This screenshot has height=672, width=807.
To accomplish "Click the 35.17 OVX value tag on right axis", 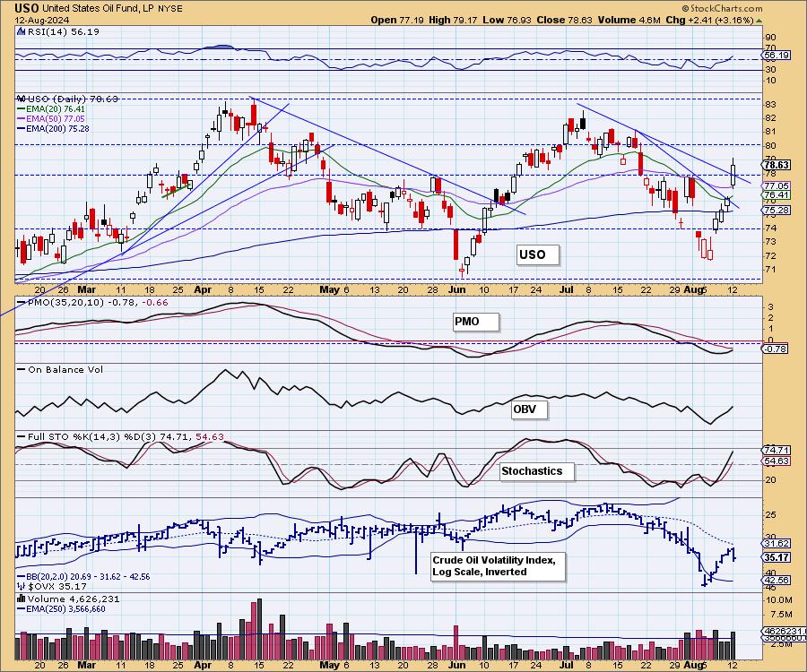I will [777, 557].
